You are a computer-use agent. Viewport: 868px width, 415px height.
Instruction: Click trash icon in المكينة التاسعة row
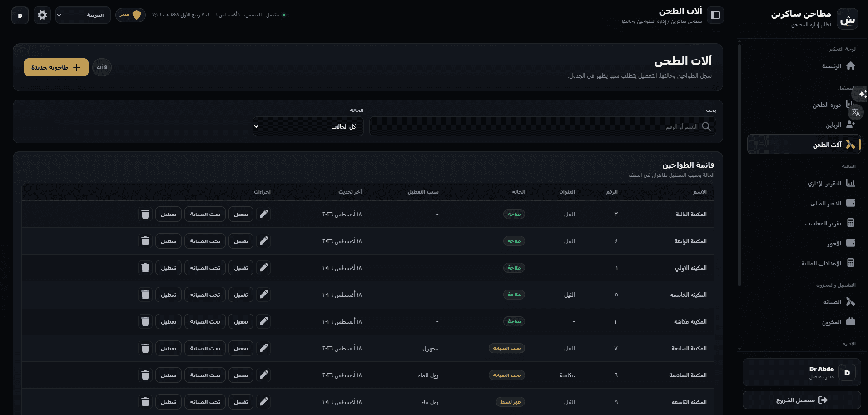pyautogui.click(x=145, y=402)
